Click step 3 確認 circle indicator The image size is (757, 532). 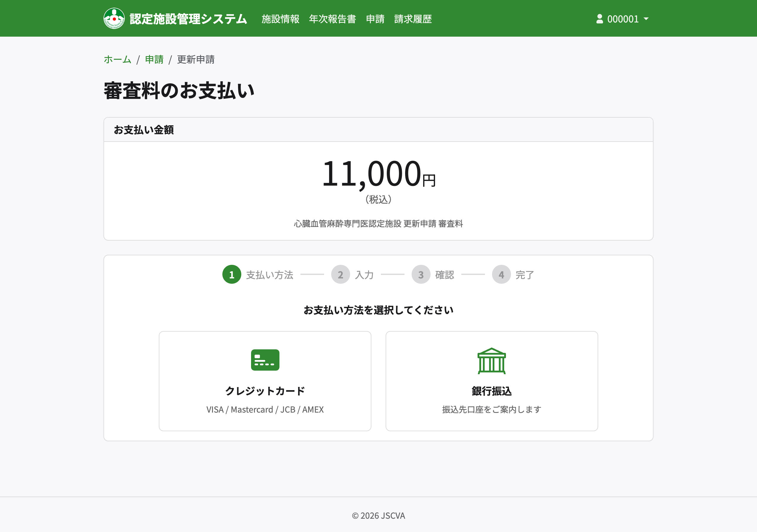click(421, 275)
